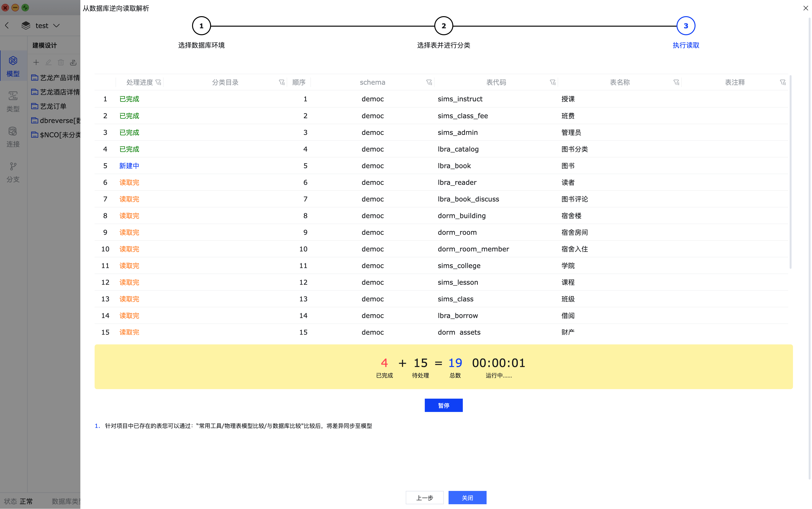Click the delete trash icon in 建模设计 toolbar

pos(61,62)
